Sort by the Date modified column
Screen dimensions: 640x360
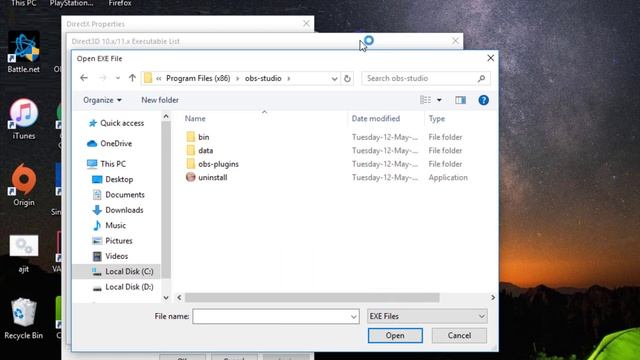point(376,119)
